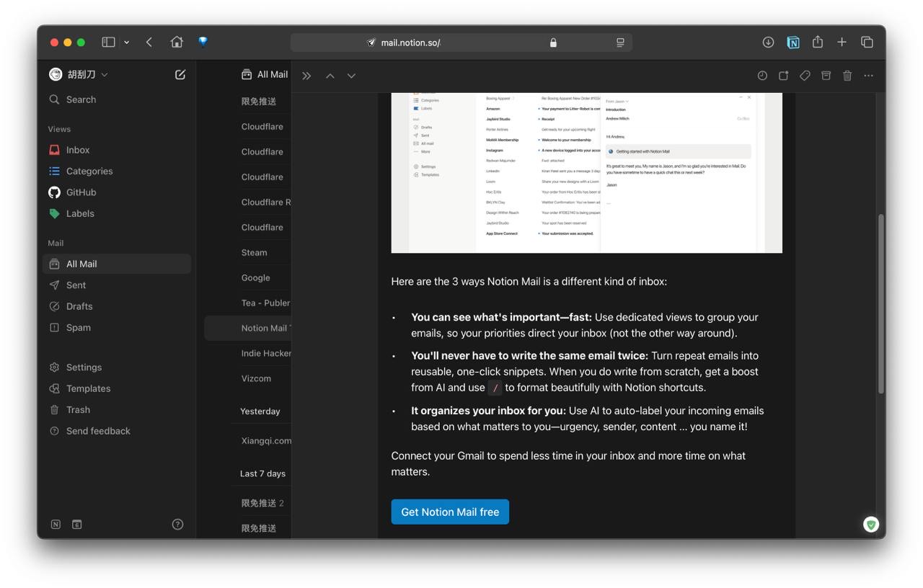This screenshot has height=588, width=923.
Task: Go to next email with down chevron
Action: [351, 76]
